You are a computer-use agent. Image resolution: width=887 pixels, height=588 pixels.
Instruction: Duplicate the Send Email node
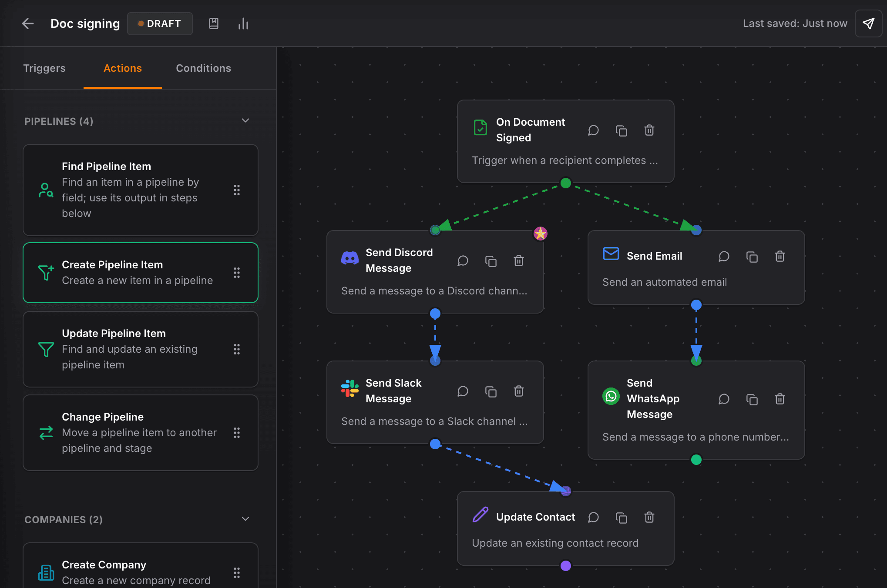tap(753, 256)
